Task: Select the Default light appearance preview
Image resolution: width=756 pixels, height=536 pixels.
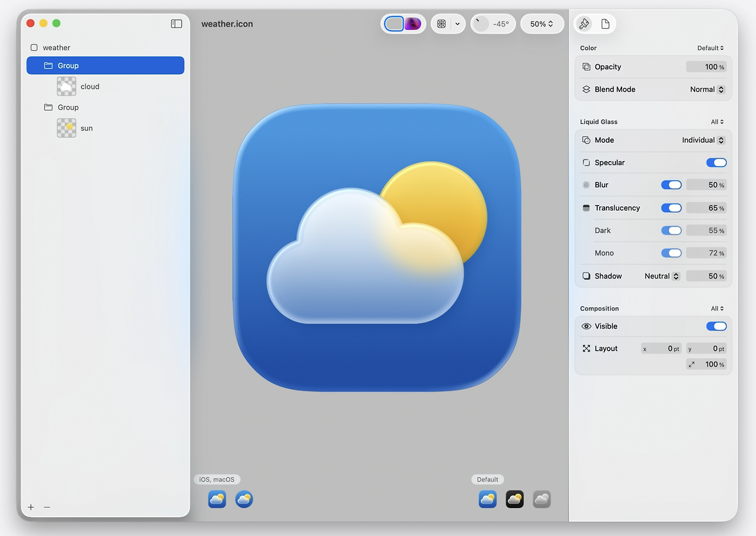Action: (487, 499)
